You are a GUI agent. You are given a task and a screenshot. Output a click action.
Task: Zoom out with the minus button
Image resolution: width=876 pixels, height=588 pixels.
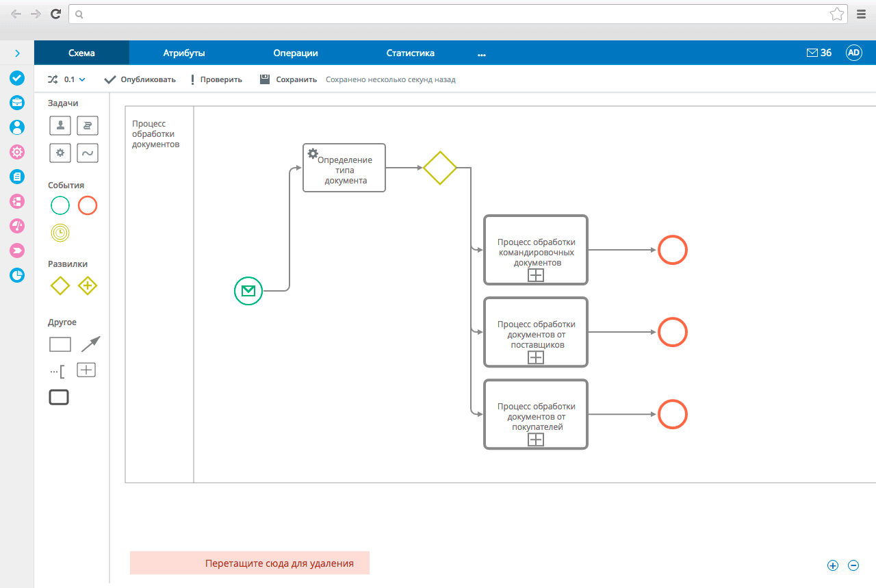tap(853, 565)
